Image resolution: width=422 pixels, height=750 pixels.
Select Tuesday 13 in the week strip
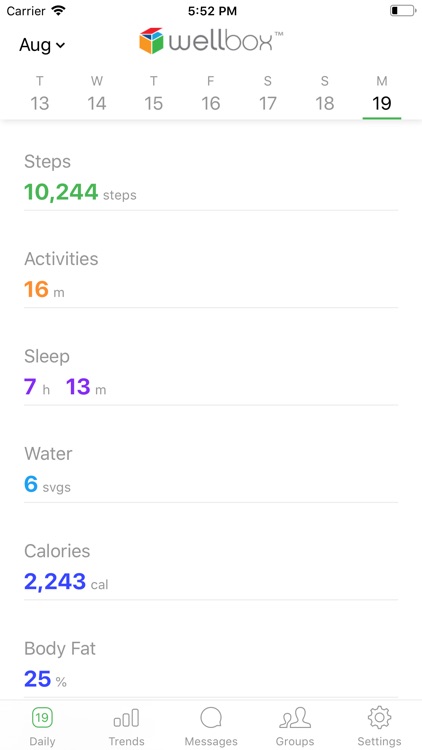[x=40, y=94]
